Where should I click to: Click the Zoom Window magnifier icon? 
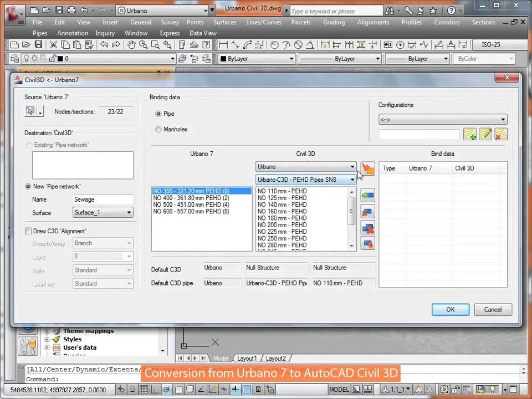coord(155,44)
